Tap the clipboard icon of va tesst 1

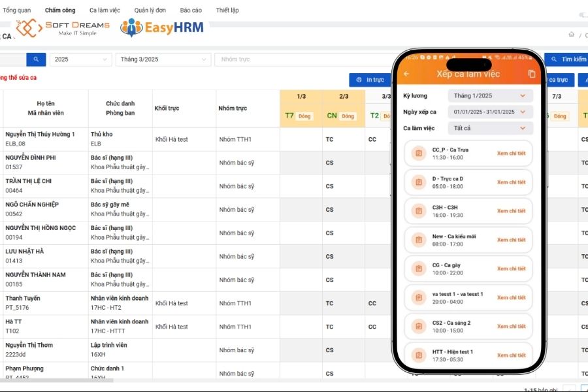coord(419,297)
